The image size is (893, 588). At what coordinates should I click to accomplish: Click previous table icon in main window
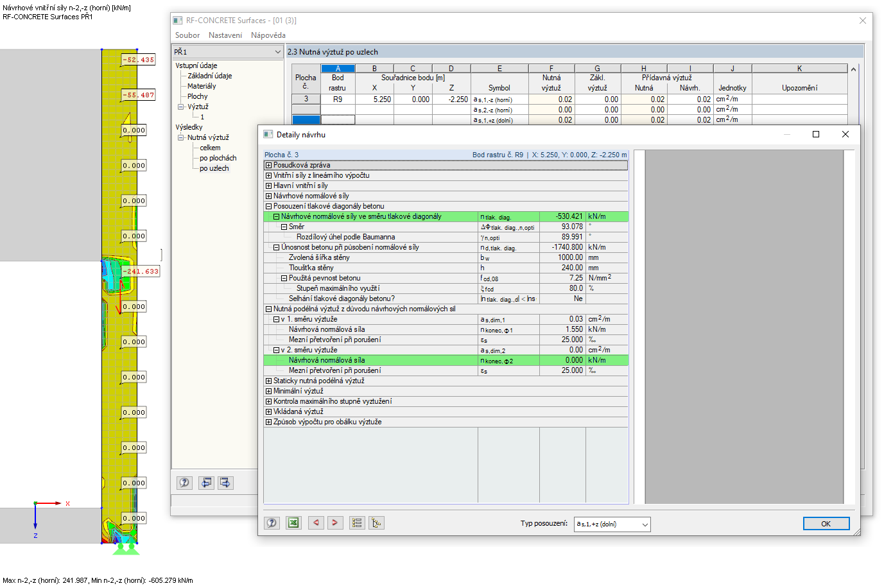click(x=206, y=483)
